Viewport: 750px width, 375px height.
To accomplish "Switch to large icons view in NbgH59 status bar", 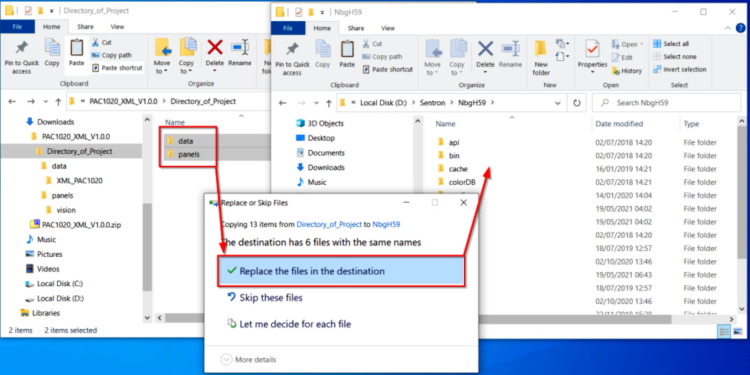I will point(739,331).
